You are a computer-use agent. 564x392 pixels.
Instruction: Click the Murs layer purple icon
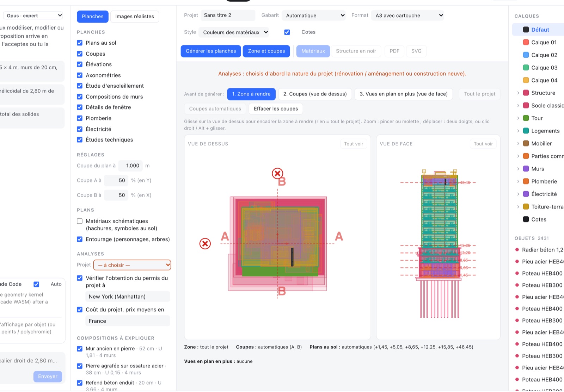[526, 169]
